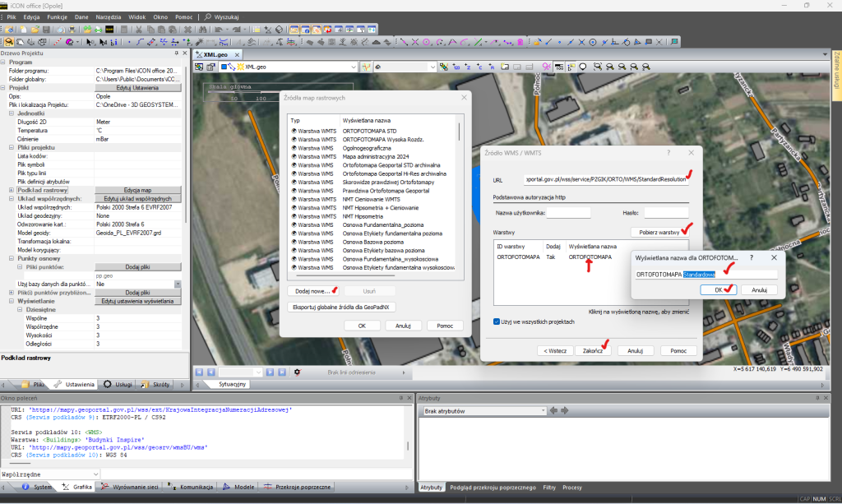Open the 'Narzędzia' menu
Viewport: 842px width, 504px height.
(x=109, y=16)
